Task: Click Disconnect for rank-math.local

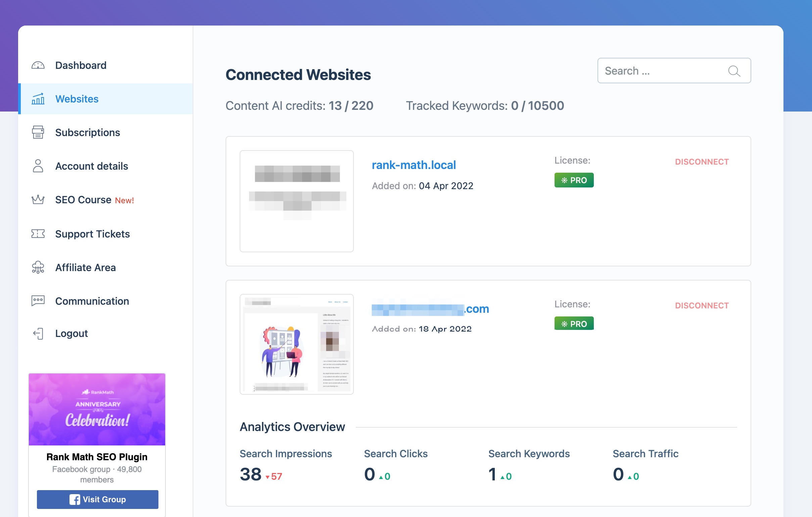Action: coord(701,162)
